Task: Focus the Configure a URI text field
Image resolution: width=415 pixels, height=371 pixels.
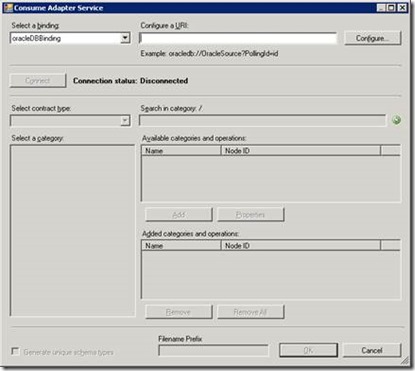Action: pyautogui.click(x=238, y=38)
